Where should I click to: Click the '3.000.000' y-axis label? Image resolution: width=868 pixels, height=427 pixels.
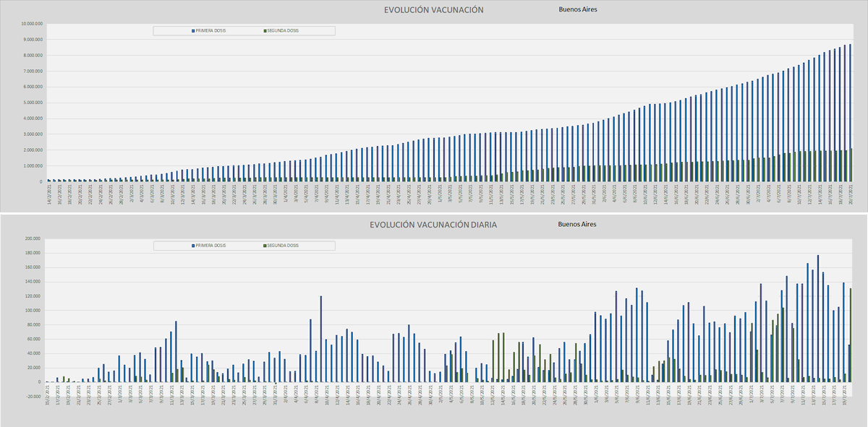pyautogui.click(x=33, y=134)
